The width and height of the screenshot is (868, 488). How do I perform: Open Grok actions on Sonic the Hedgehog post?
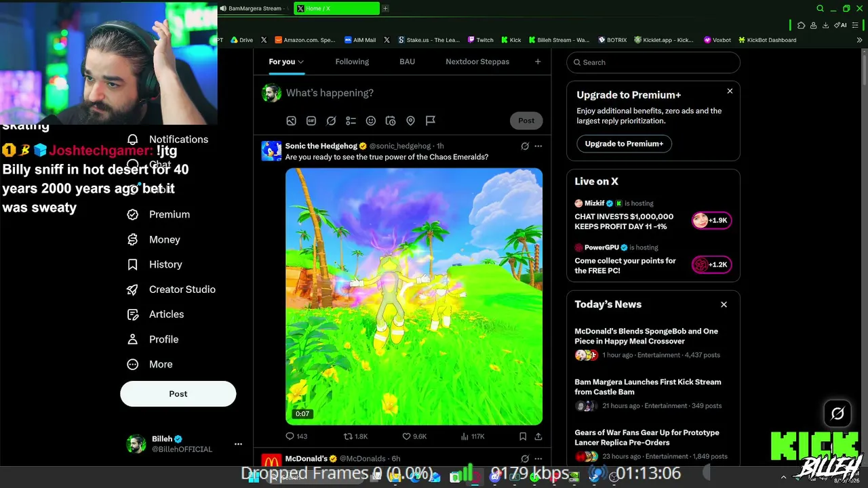[525, 146]
